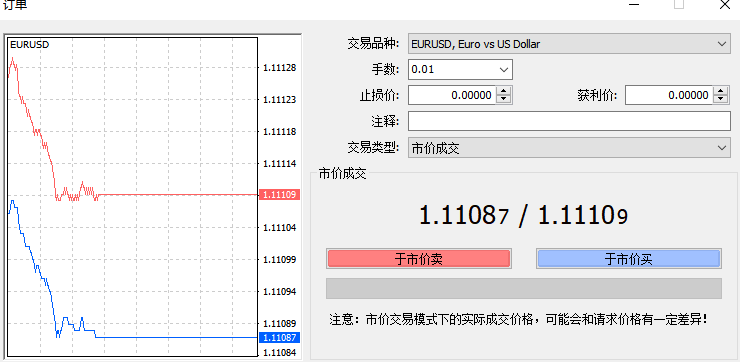Open the 手数 volume dropdown

[x=504, y=70]
